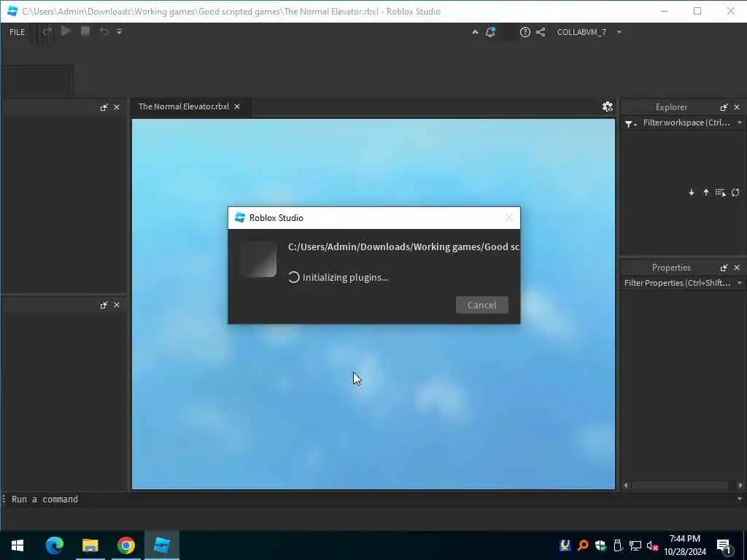Click the USB safely remove tray icon
The image size is (747, 560).
pos(618,545)
